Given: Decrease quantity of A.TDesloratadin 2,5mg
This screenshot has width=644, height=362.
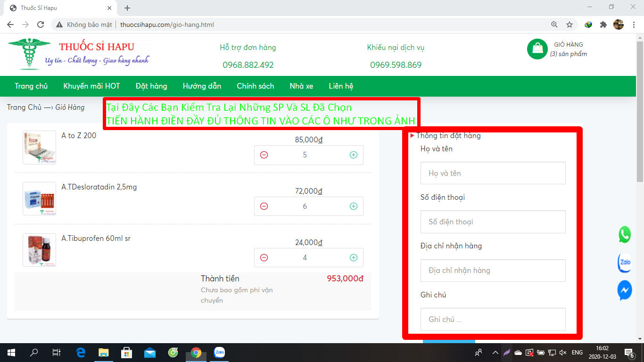Looking at the screenshot, I should [x=264, y=206].
